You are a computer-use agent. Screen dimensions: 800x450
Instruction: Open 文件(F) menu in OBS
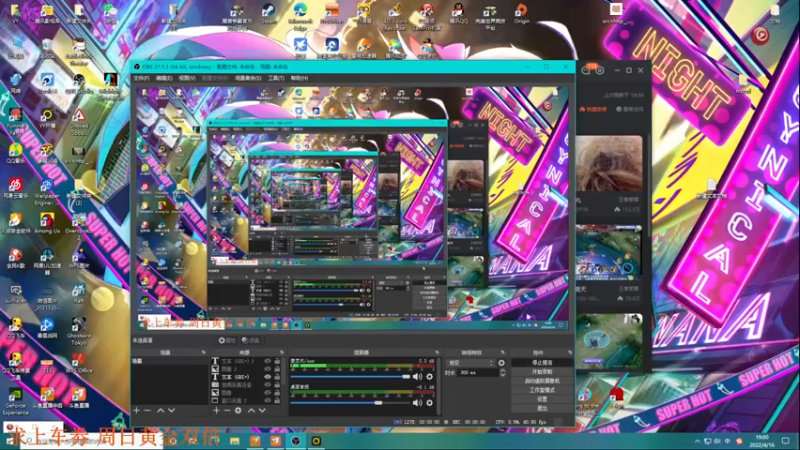coord(141,79)
